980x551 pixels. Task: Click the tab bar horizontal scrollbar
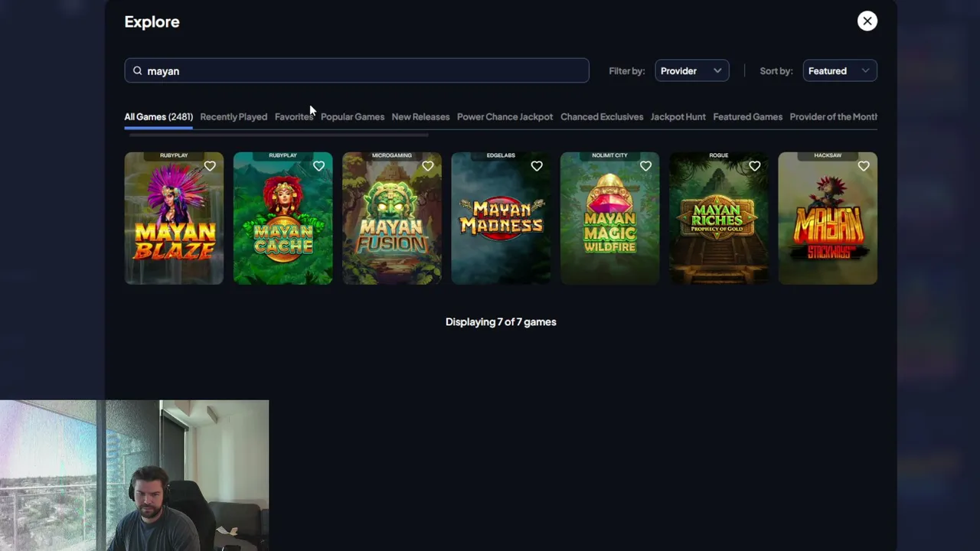pos(279,135)
